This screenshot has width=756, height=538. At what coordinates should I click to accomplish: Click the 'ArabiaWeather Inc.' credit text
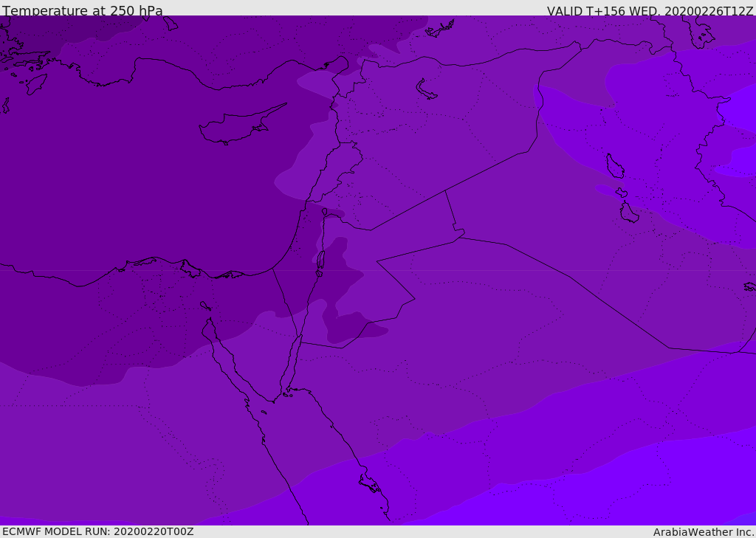click(704, 532)
